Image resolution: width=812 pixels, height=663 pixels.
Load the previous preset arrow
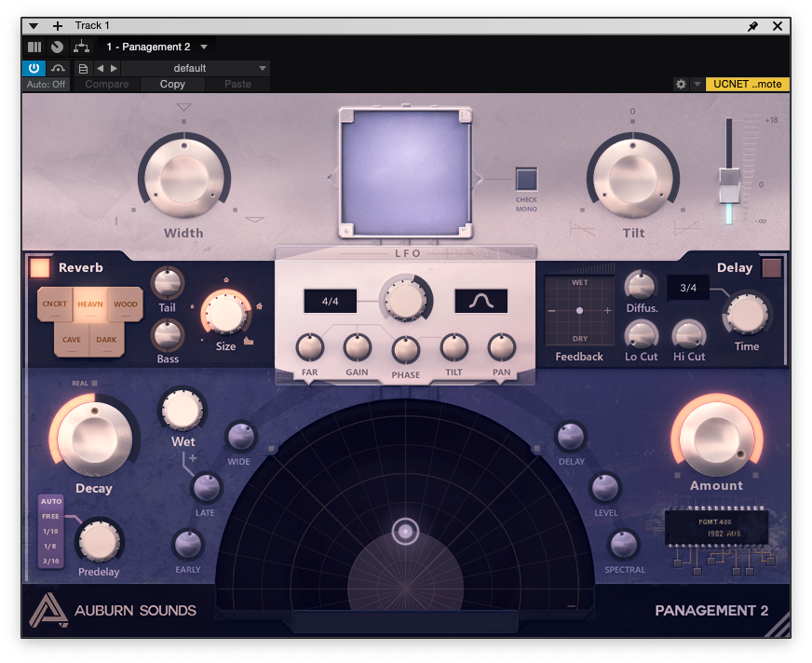pos(100,68)
